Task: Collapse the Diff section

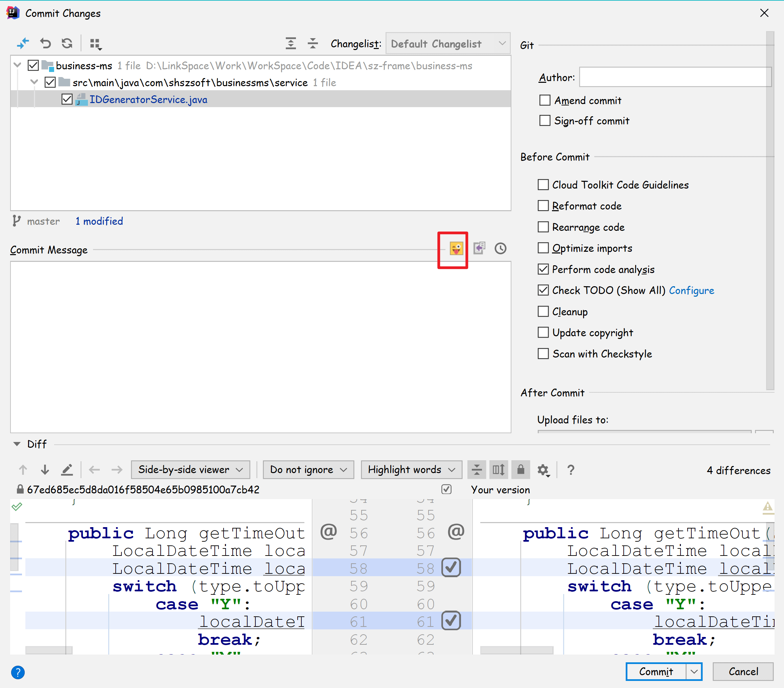Action: click(17, 444)
